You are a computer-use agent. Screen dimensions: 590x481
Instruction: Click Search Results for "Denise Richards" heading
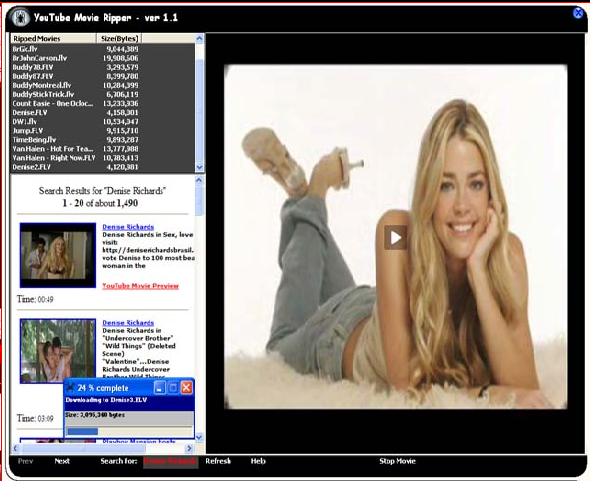pyautogui.click(x=102, y=191)
